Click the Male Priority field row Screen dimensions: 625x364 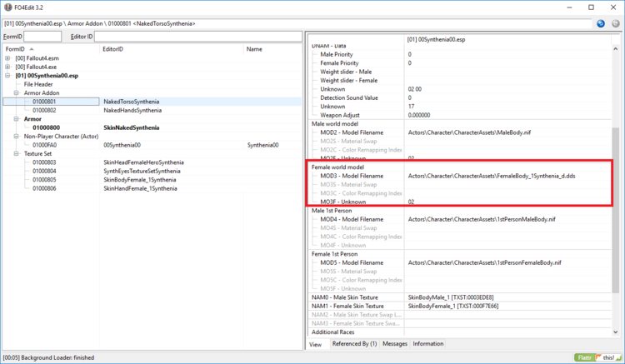460,55
